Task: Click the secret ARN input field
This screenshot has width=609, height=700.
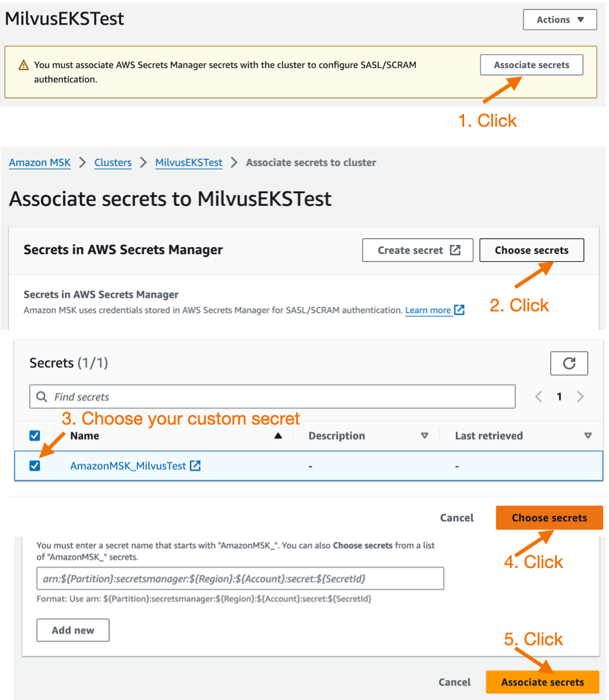Action: pos(240,578)
